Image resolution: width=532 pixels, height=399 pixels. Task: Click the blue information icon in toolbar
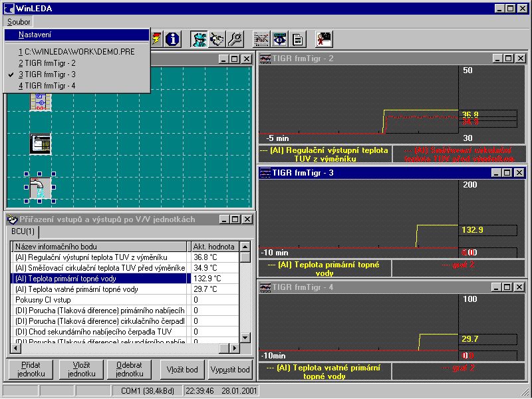(x=173, y=39)
